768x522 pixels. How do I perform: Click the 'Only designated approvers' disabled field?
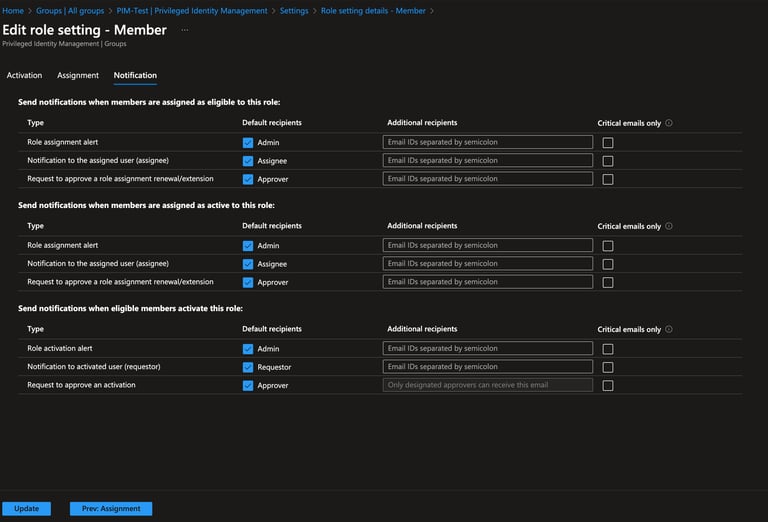tap(488, 385)
